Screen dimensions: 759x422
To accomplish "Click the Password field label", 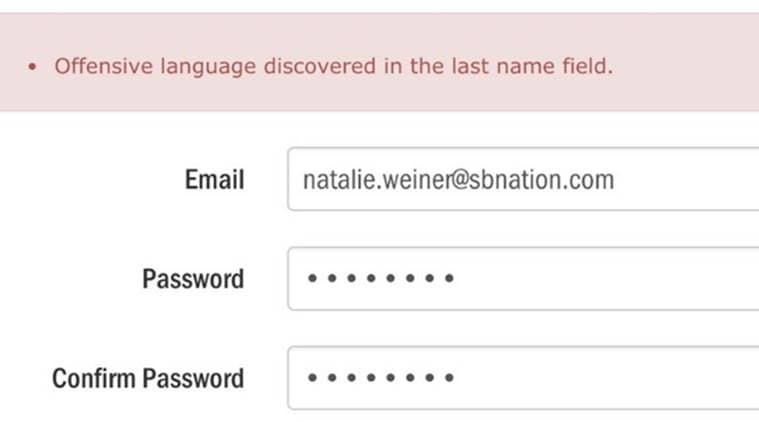I will point(193,278).
